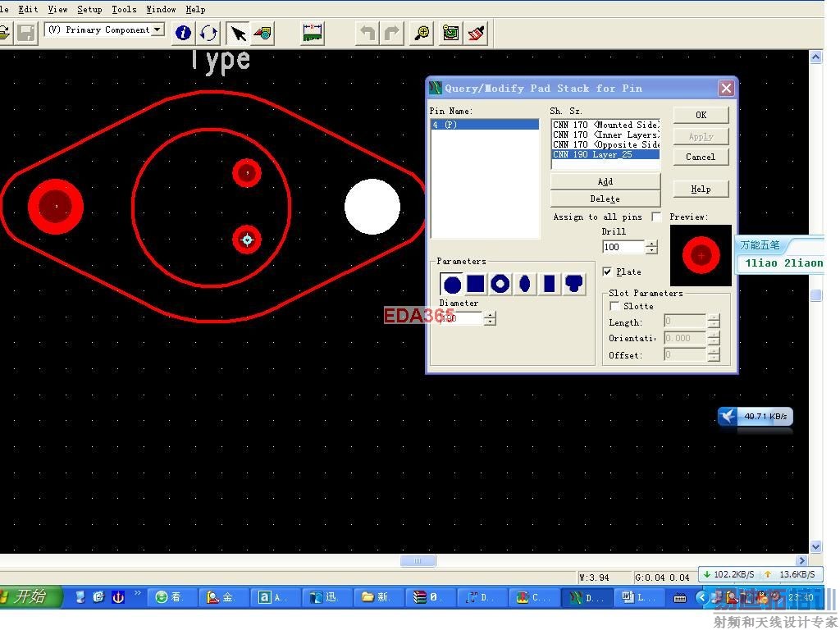Select the CNN 170 Opposite Side row

point(605,144)
